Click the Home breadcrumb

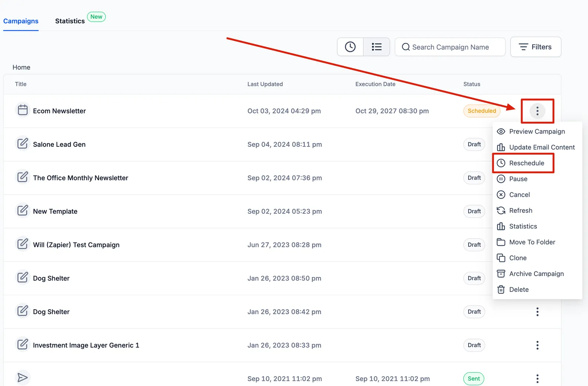tap(21, 67)
